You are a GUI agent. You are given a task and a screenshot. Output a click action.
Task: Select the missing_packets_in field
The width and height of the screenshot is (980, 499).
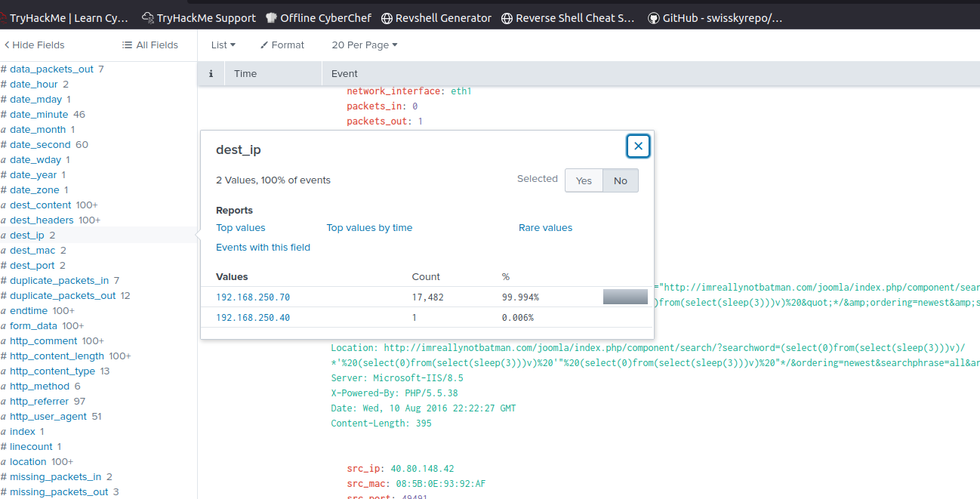55,477
